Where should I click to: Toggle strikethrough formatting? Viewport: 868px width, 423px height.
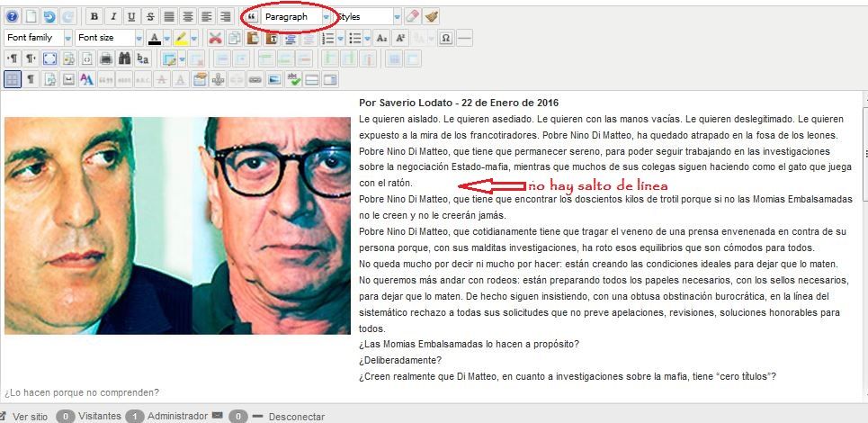(150, 16)
